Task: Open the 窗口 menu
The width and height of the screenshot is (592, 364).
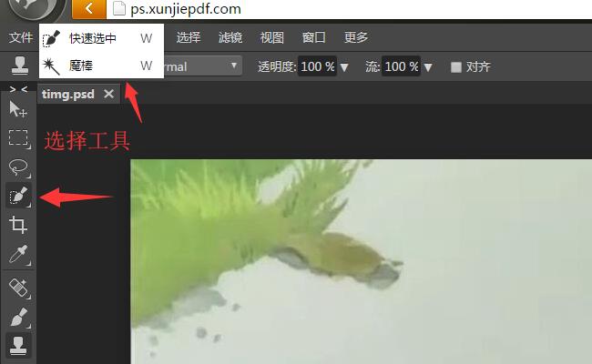Action: [x=313, y=37]
